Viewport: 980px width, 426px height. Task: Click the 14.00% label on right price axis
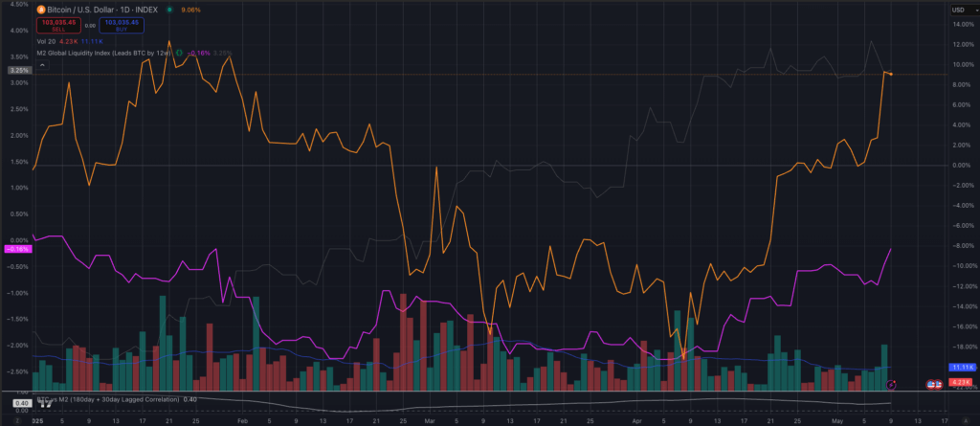(963, 25)
